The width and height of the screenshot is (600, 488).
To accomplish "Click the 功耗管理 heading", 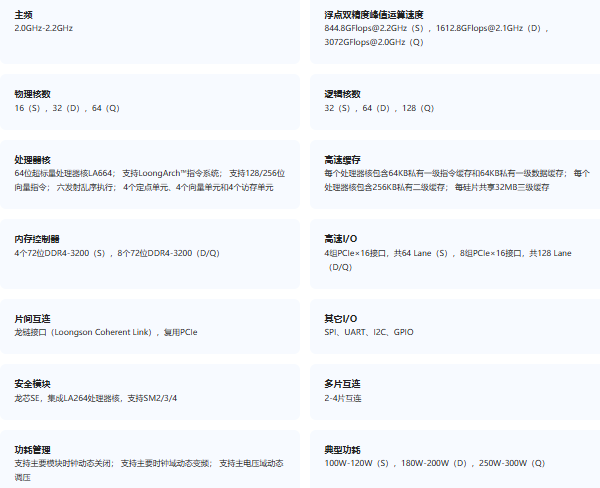I will tap(33, 449).
